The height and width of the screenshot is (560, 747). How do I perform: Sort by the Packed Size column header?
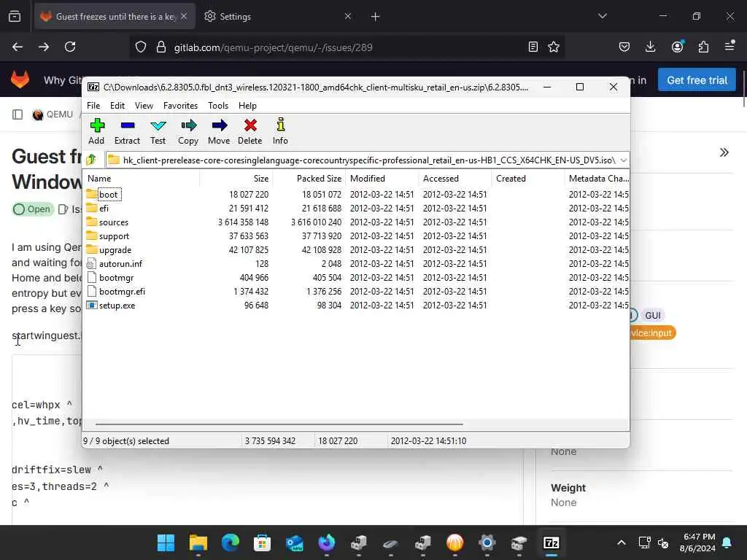[309, 179]
